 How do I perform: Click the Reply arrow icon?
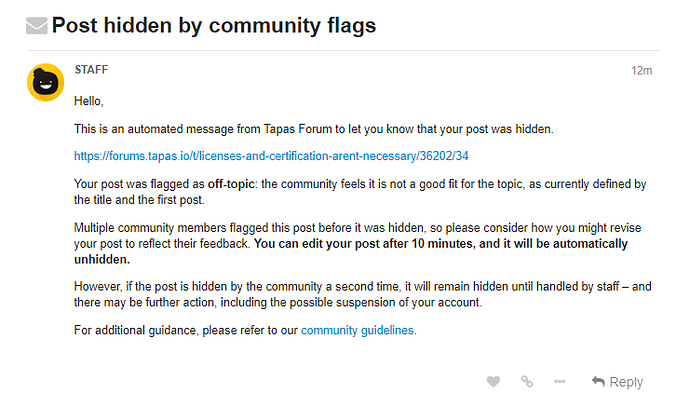(598, 382)
